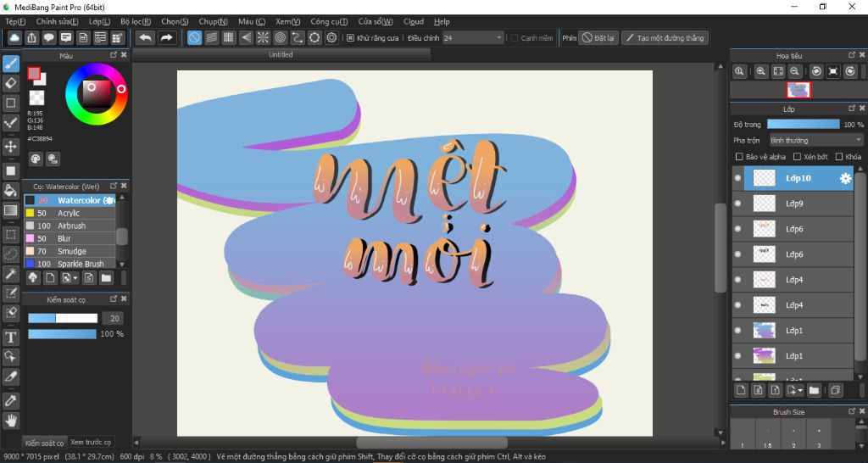Select the Brush tool in left toolbar
Screen dimensions: 868x463
click(10, 64)
